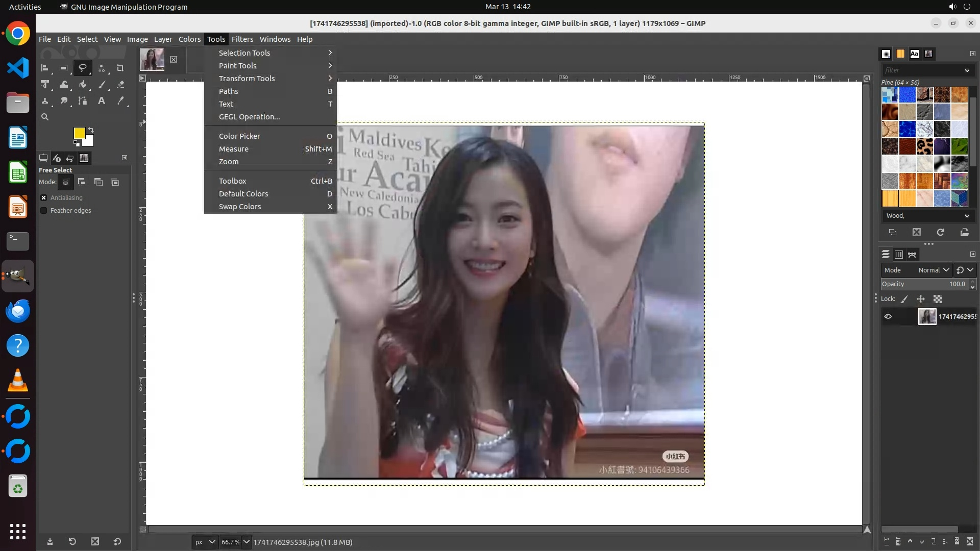Image resolution: width=980 pixels, height=551 pixels.
Task: Swap foreground and background colors arrow
Action: [x=91, y=130]
